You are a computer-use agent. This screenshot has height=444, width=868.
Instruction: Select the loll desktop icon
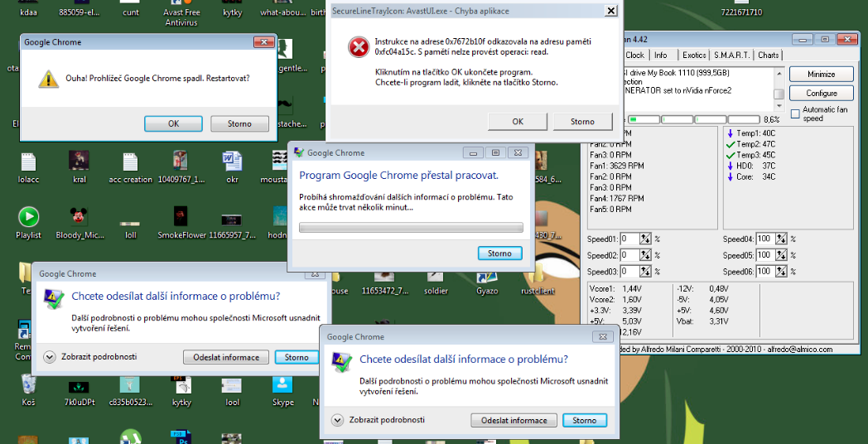click(130, 228)
